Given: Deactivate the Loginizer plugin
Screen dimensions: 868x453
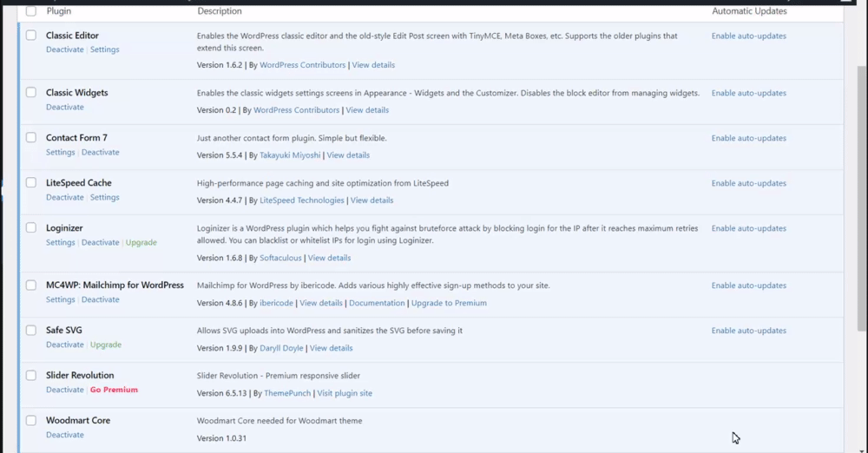Looking at the screenshot, I should click(x=100, y=243).
